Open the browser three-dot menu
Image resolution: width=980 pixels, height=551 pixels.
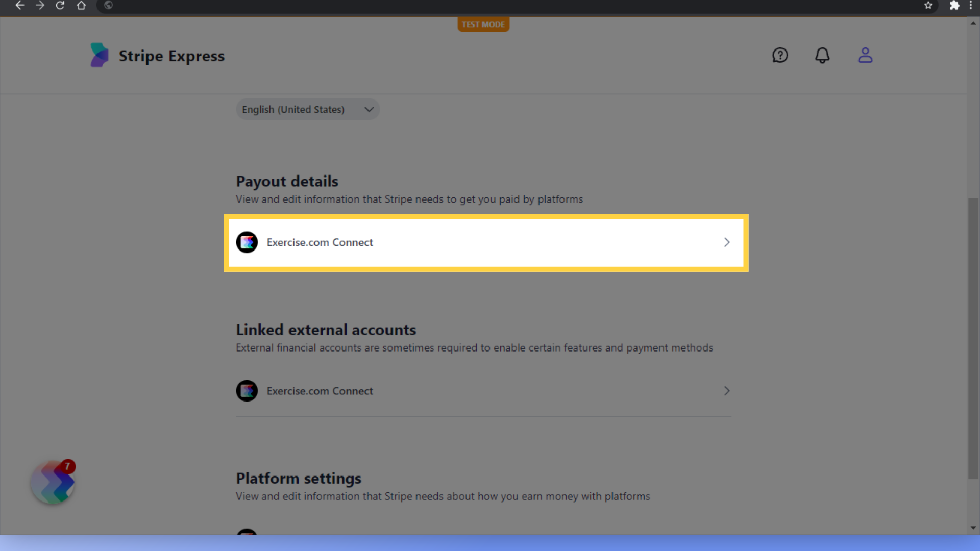970,5
